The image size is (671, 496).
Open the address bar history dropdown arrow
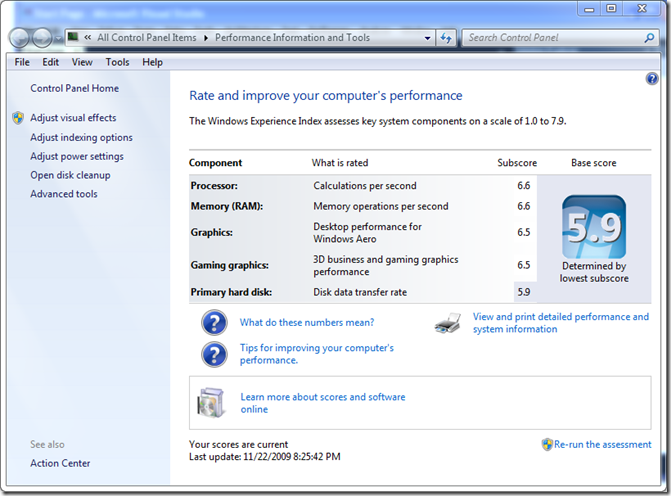pyautogui.click(x=427, y=38)
